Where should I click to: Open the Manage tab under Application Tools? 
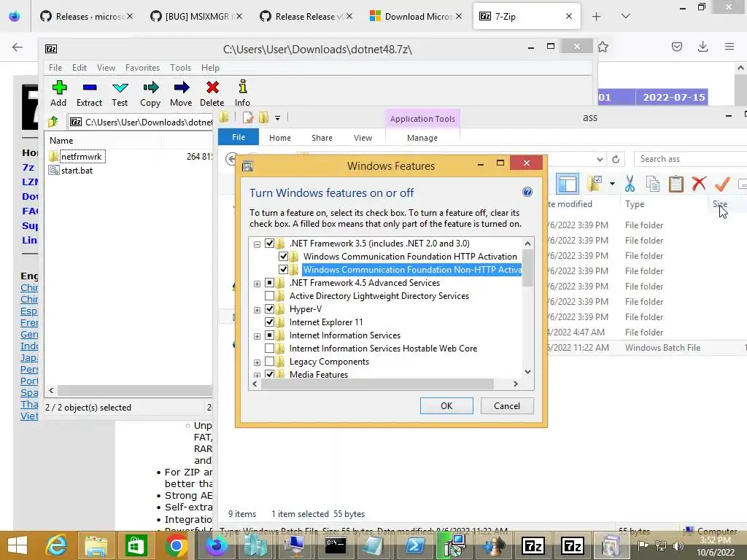[422, 138]
